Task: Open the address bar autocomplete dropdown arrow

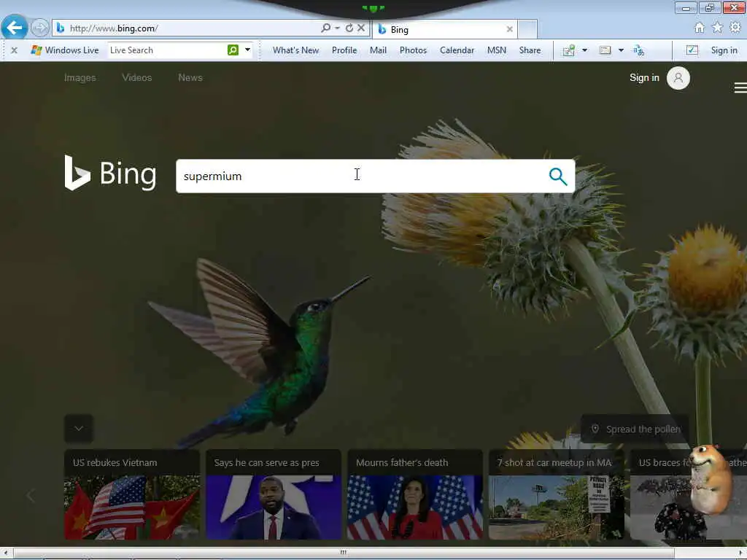Action: [337, 28]
